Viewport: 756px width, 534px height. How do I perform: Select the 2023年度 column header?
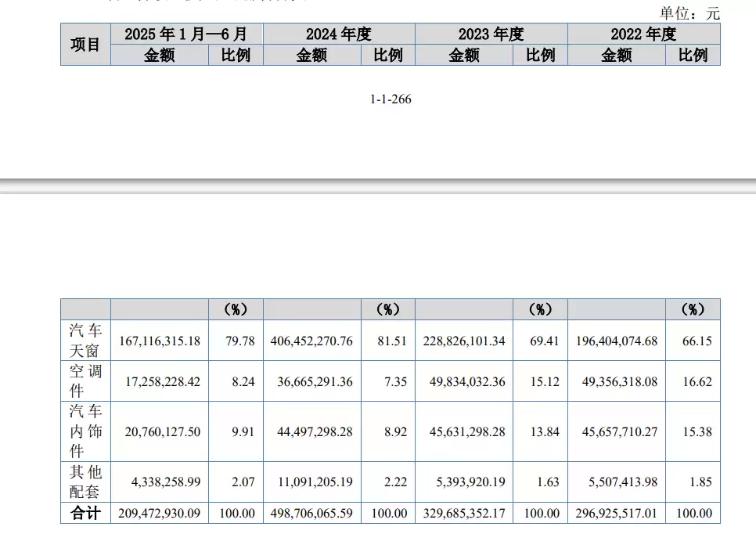(x=491, y=34)
